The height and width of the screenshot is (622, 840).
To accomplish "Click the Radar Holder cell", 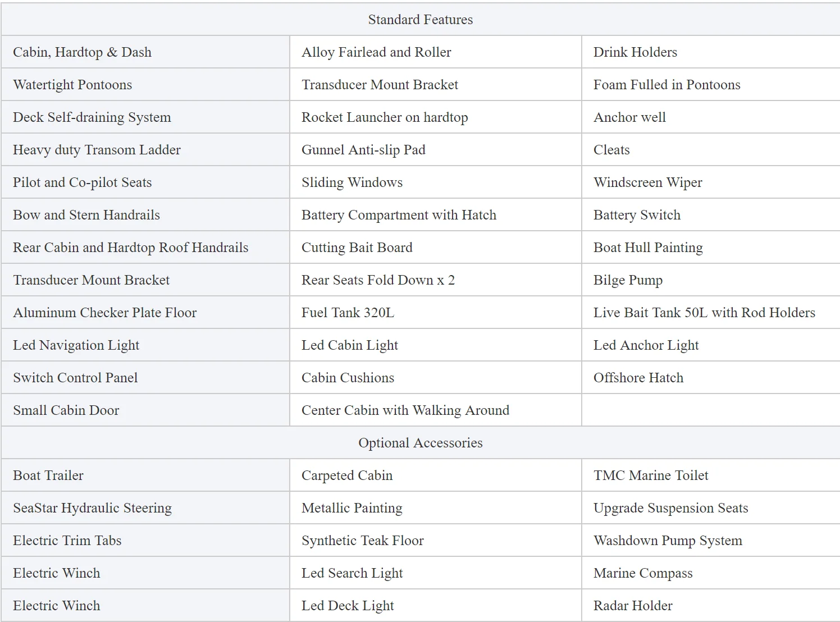I will 633,606.
